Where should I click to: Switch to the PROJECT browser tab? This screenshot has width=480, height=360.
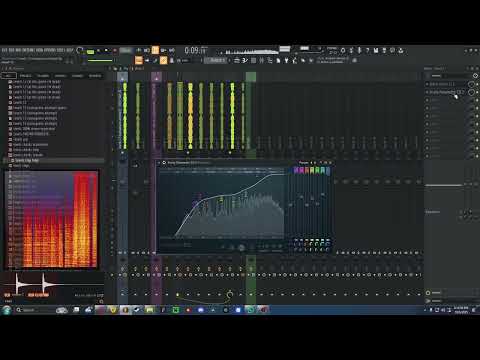25,76
